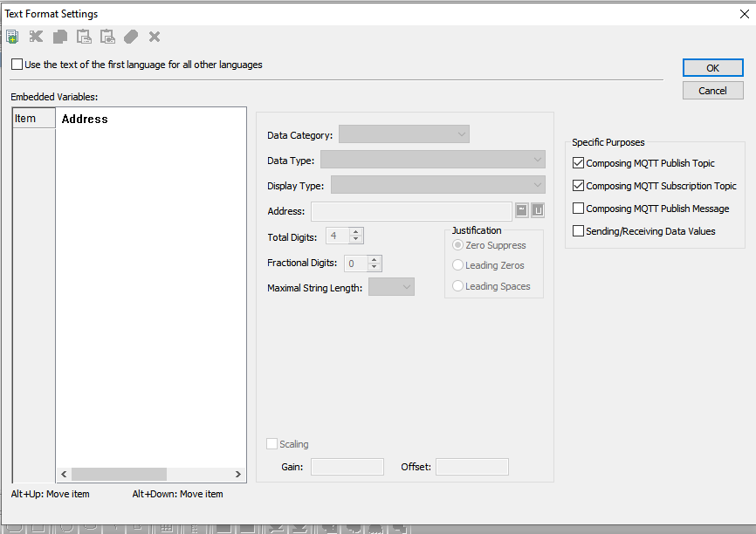This screenshot has width=756, height=534.
Task: Click the Cancel button
Action: [712, 91]
